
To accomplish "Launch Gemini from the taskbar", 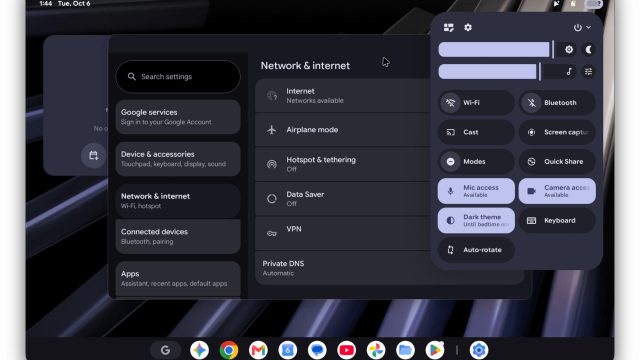I will [200, 350].
